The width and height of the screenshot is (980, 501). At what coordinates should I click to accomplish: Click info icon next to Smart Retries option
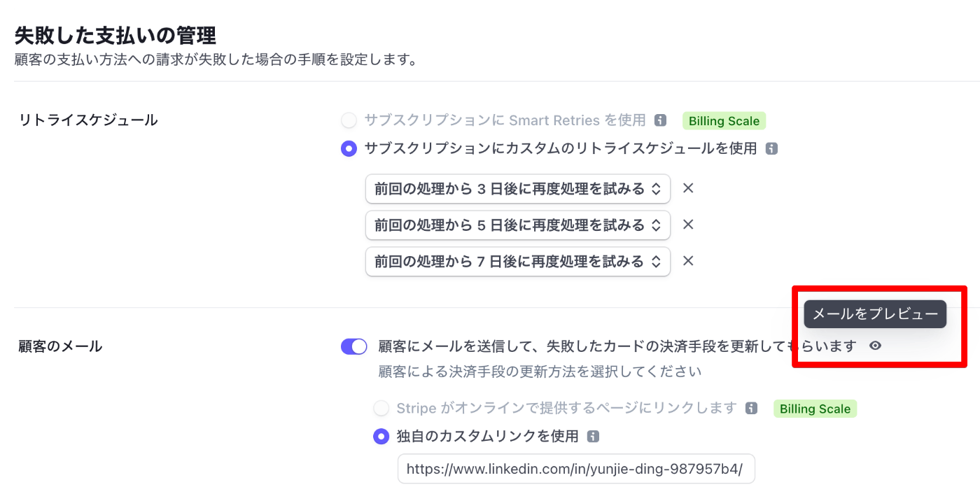(x=660, y=120)
